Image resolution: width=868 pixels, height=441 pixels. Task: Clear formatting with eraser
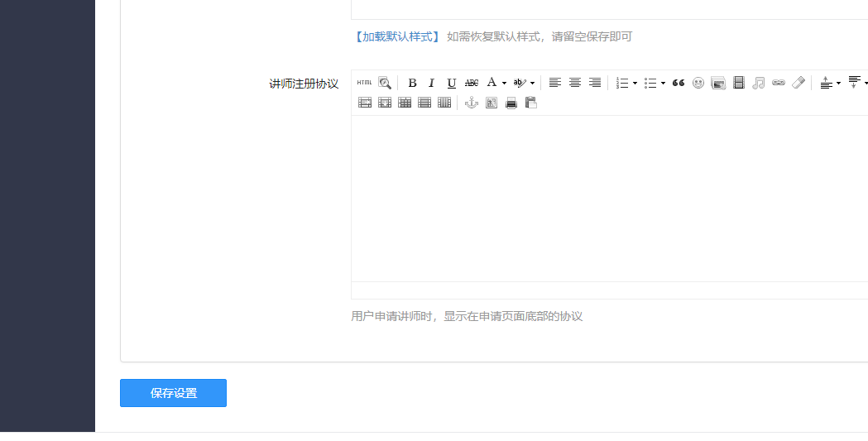798,83
